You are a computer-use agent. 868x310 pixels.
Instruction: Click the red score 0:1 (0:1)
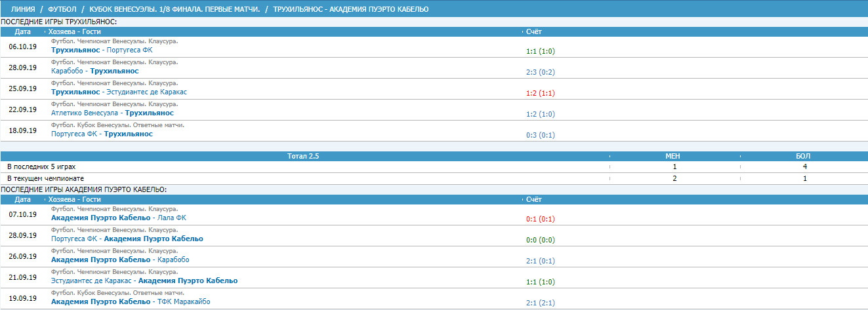click(x=541, y=219)
